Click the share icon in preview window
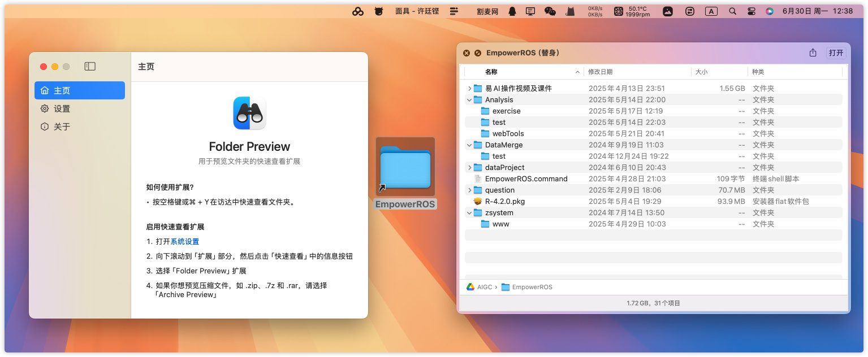Image resolution: width=868 pixels, height=357 pixels. (x=813, y=53)
